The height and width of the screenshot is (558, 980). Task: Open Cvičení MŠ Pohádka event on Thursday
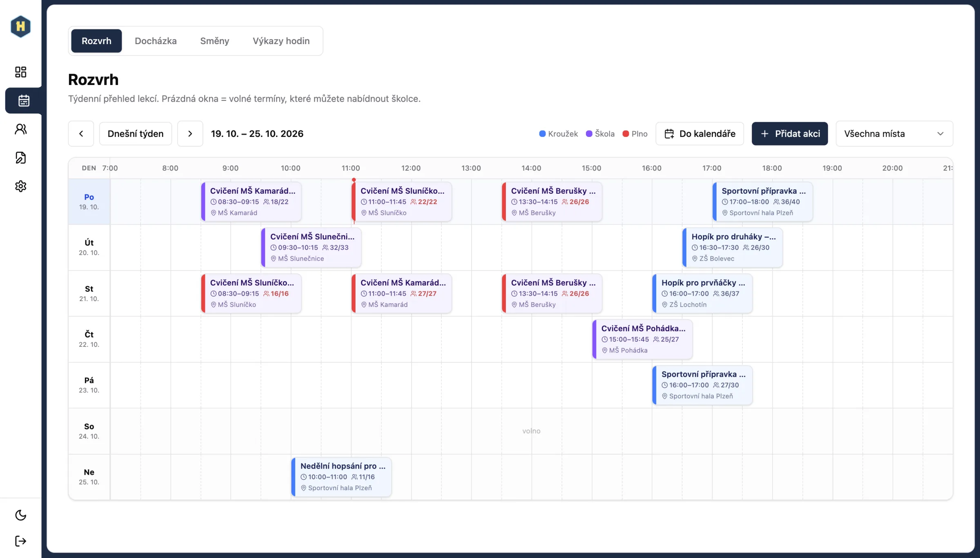coord(643,339)
